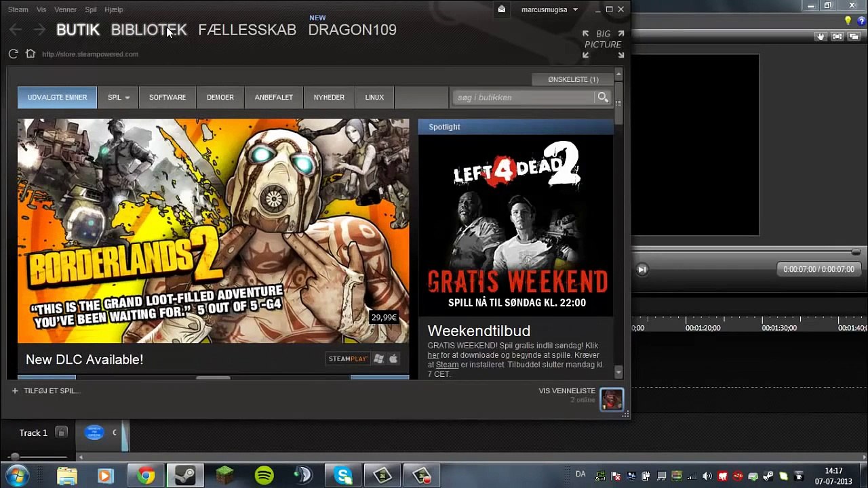Reload the store page with refresh icon
Viewport: 868px width, 488px height.
pos(14,54)
